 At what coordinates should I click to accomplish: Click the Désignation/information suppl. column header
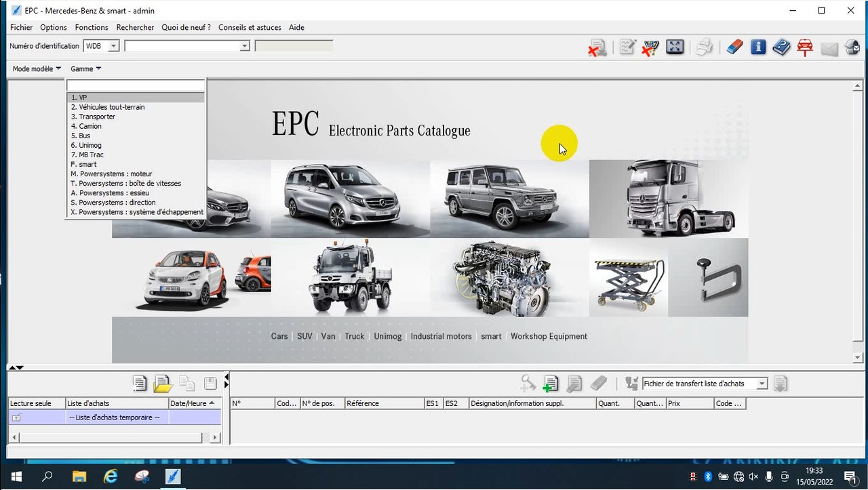532,403
